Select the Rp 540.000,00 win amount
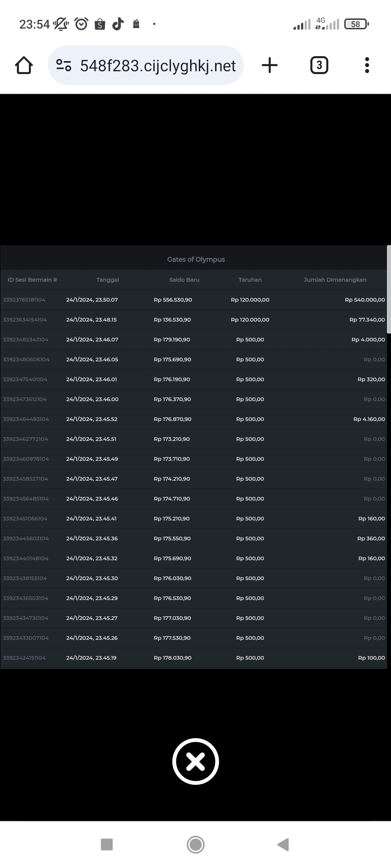 click(365, 300)
